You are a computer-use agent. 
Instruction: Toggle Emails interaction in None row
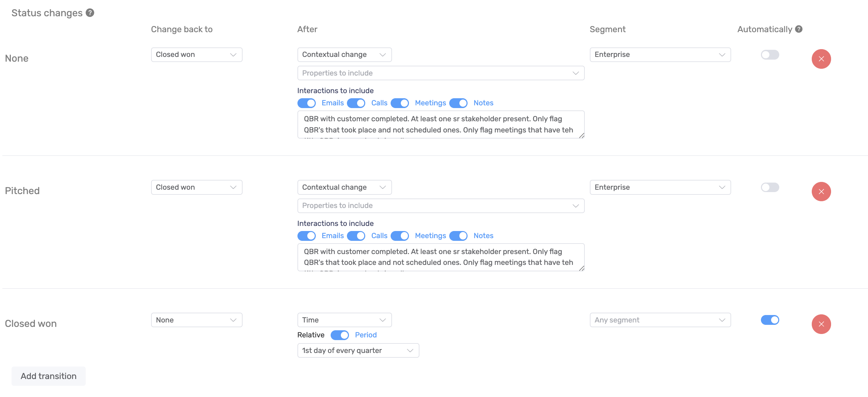(x=306, y=103)
